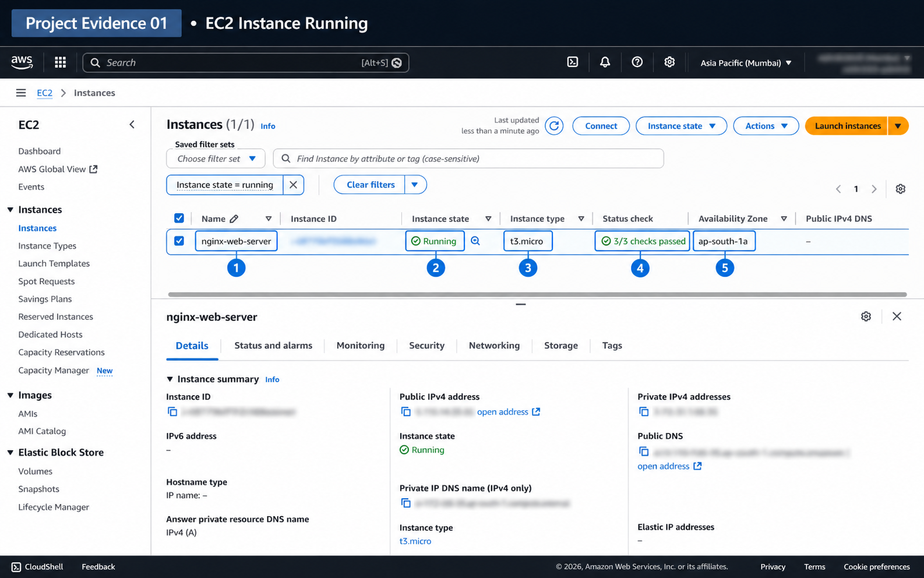
Task: Sort by the Instance state column arrow
Action: click(x=488, y=218)
